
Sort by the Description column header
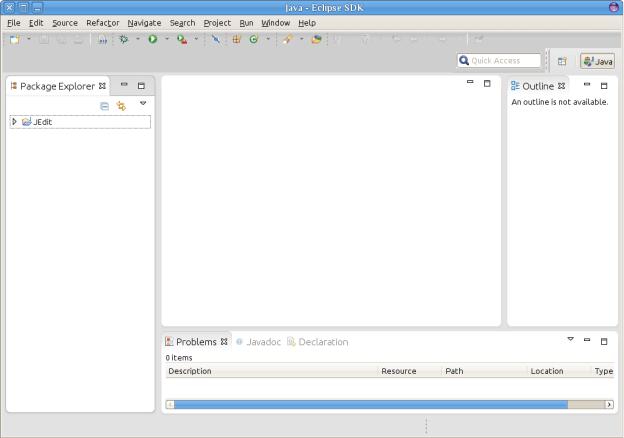click(272, 371)
